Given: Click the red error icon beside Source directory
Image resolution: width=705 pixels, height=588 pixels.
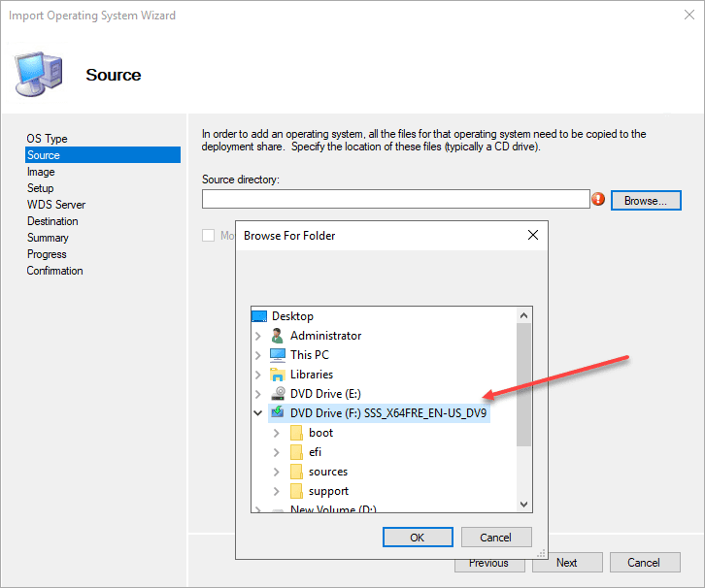Looking at the screenshot, I should click(x=598, y=199).
